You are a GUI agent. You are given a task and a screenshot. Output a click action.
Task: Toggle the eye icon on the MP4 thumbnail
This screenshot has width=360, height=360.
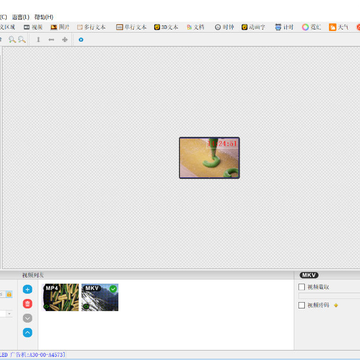(47, 306)
